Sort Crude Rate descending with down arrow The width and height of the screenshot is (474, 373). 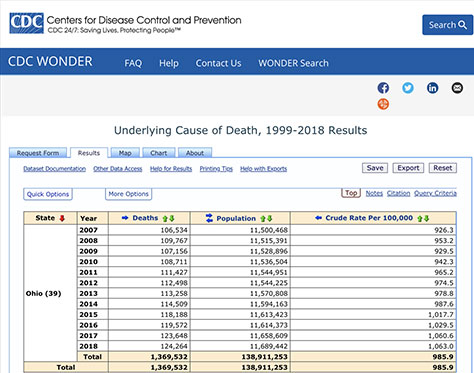427,219
